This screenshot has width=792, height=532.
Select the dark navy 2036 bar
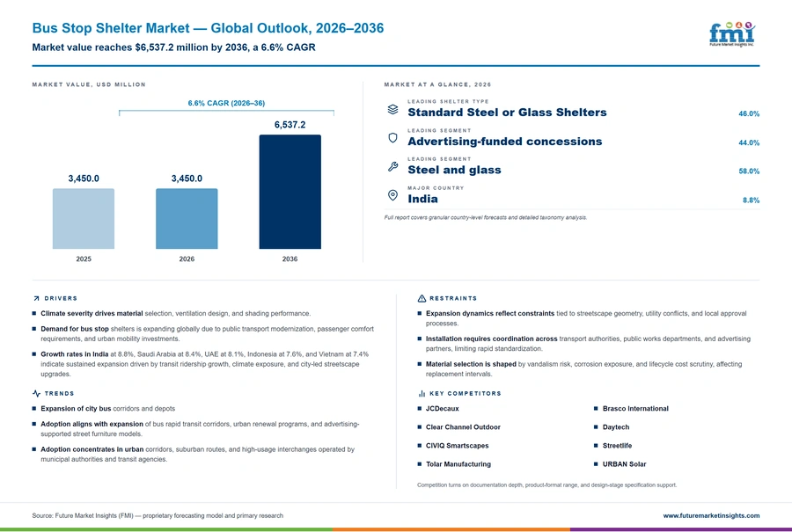[290, 192]
